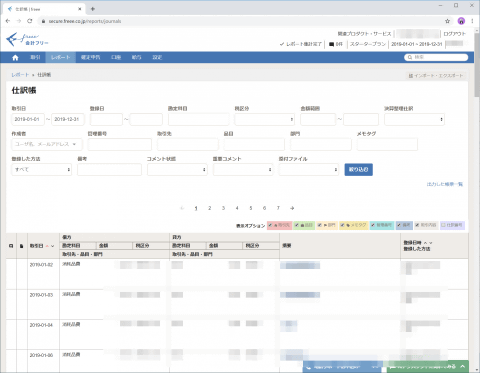This screenshot has width=480, height=373.
Task: Toggle the メモタグ display option checkbox
Action: click(x=342, y=225)
